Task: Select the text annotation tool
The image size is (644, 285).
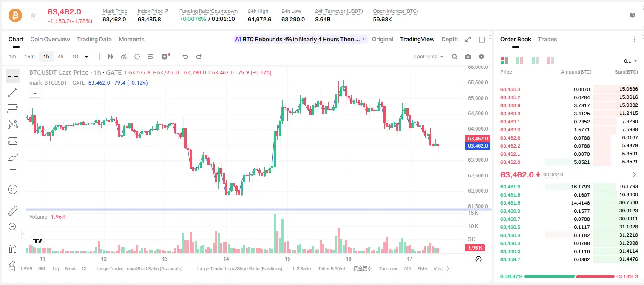Action: (13, 173)
